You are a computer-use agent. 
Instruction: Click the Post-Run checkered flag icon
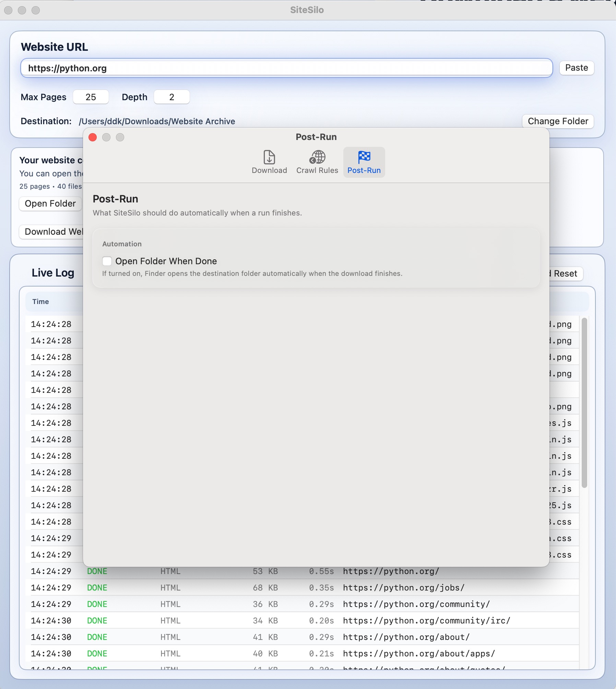pyautogui.click(x=364, y=157)
